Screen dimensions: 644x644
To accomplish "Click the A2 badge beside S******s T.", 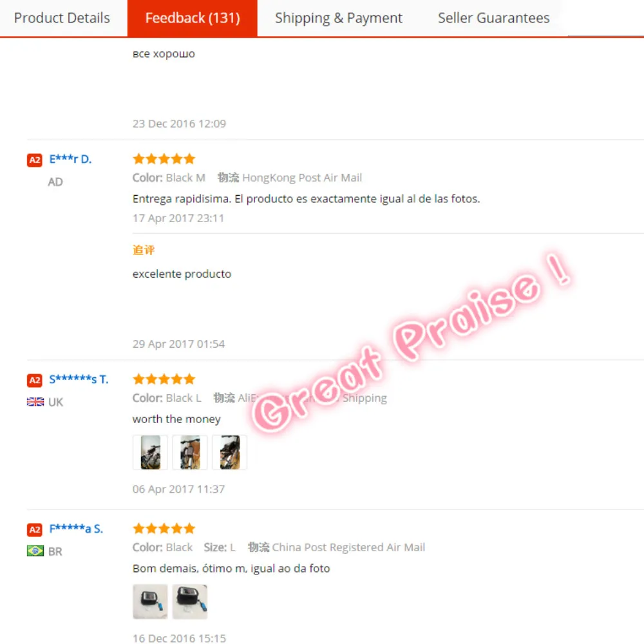I will click(x=35, y=381).
